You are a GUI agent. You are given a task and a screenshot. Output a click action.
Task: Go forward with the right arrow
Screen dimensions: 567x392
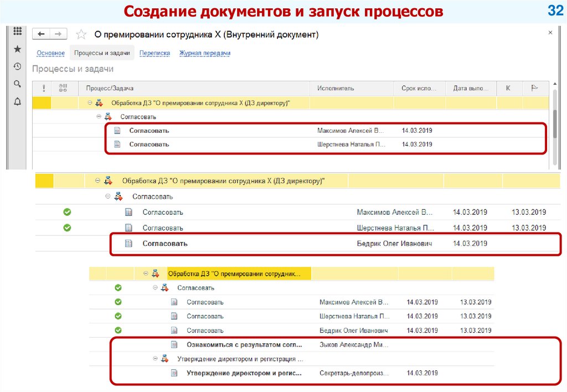coord(58,34)
